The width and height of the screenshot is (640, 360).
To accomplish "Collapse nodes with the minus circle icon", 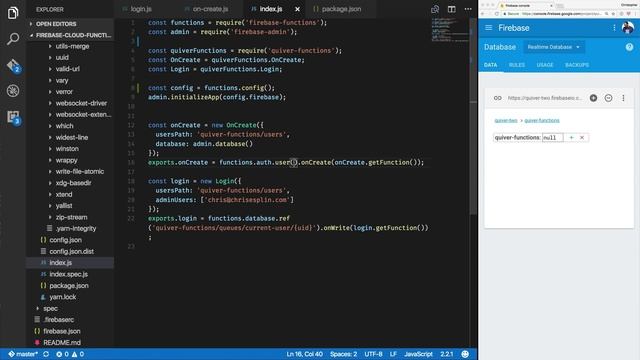I will click(608, 98).
